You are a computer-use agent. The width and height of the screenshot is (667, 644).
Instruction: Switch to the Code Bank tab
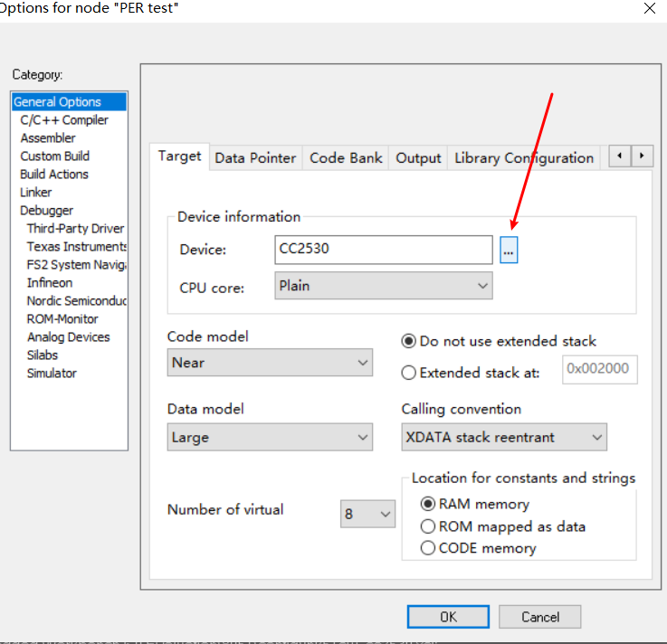pos(346,158)
